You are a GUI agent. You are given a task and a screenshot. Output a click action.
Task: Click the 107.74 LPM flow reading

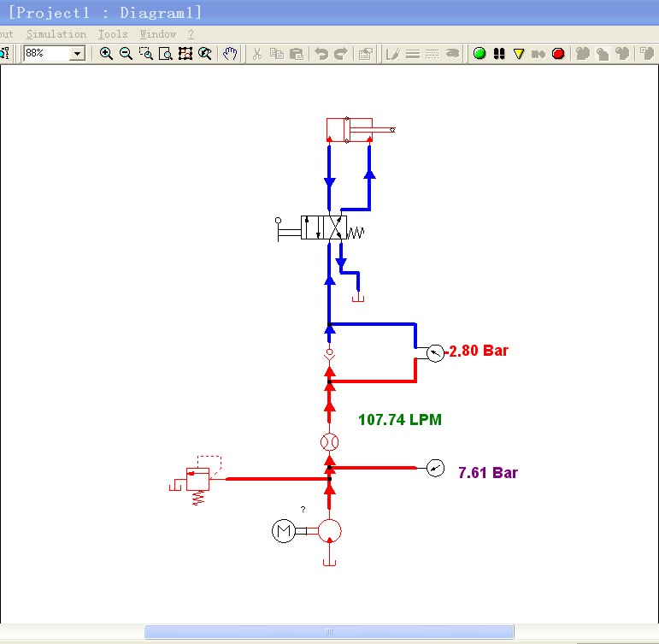click(x=400, y=420)
